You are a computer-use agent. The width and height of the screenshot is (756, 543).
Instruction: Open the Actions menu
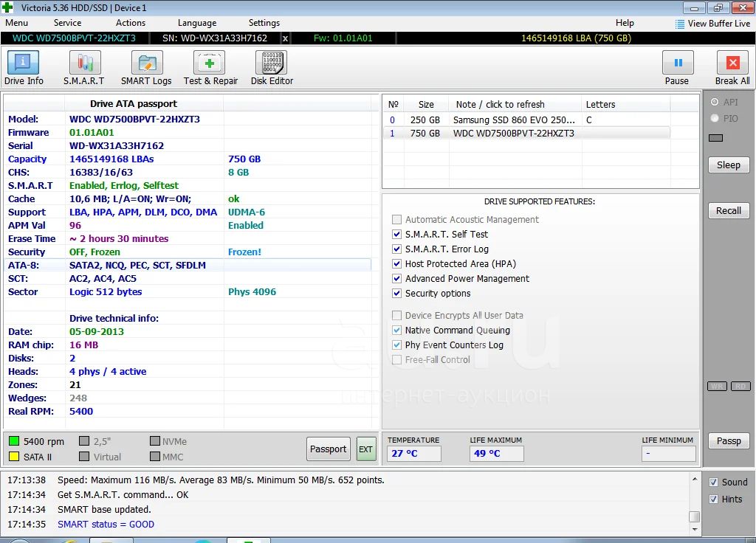pos(130,23)
